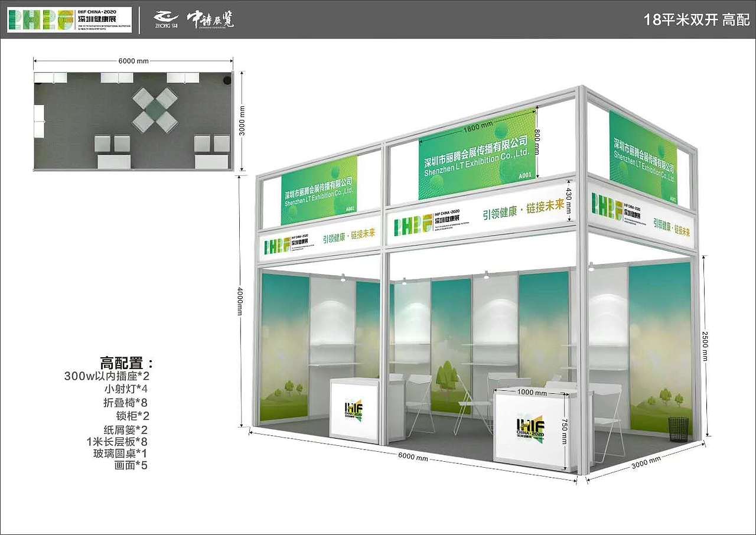The height and width of the screenshot is (535, 756).
Task: Click the '6000 mm' label above the floor plan
Action: click(x=133, y=60)
